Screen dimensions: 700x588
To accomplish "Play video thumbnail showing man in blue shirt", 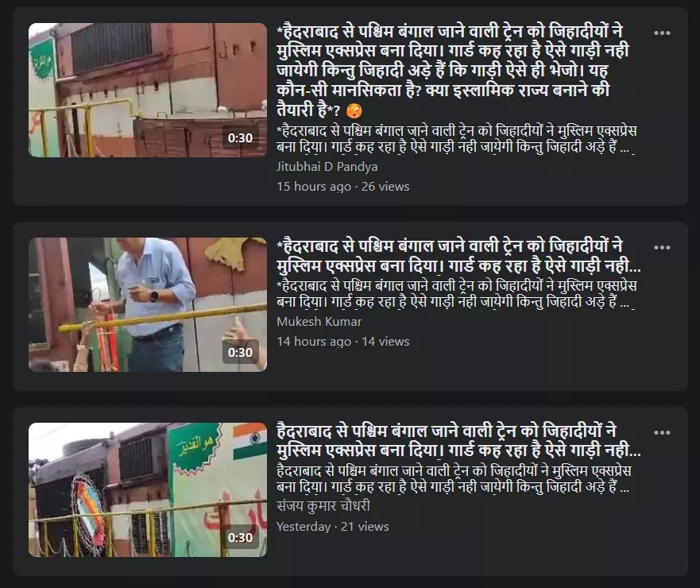I will pos(148,304).
